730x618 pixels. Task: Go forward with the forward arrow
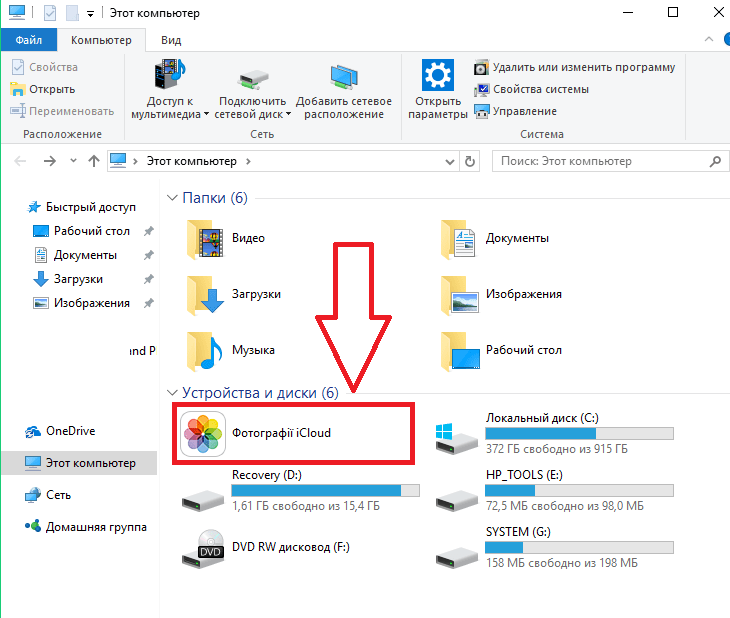pos(50,161)
